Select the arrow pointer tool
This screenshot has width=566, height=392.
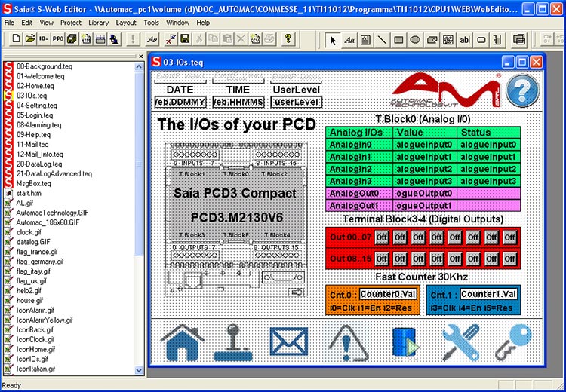pos(333,40)
